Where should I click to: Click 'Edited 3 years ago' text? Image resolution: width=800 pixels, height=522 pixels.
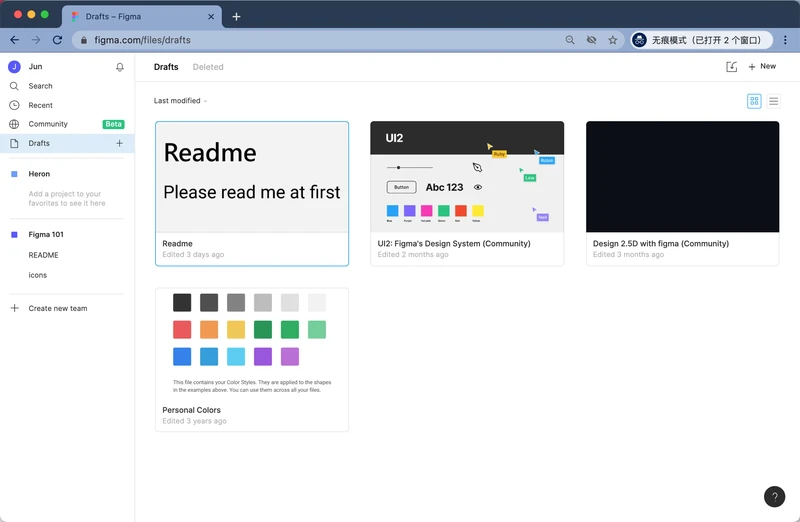point(194,421)
